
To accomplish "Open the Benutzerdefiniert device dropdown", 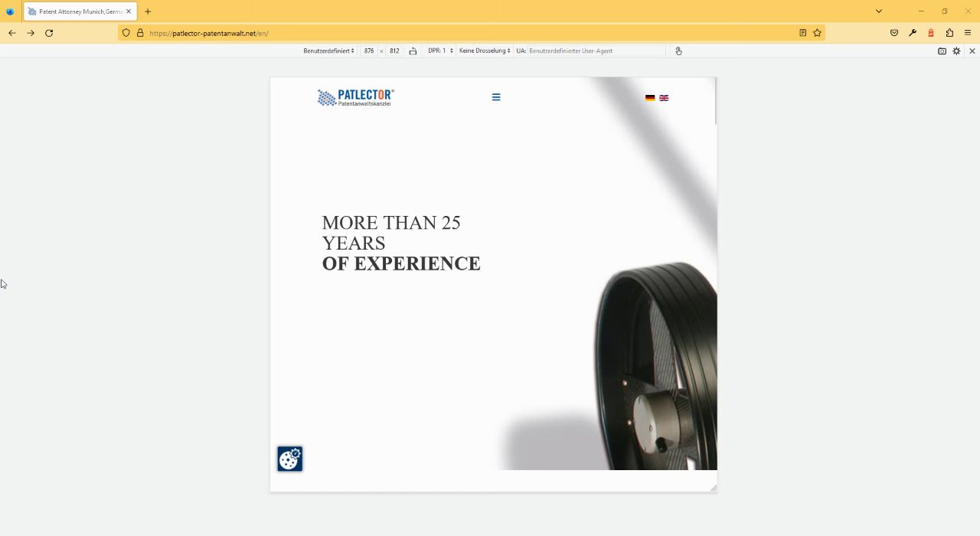I will pyautogui.click(x=329, y=51).
